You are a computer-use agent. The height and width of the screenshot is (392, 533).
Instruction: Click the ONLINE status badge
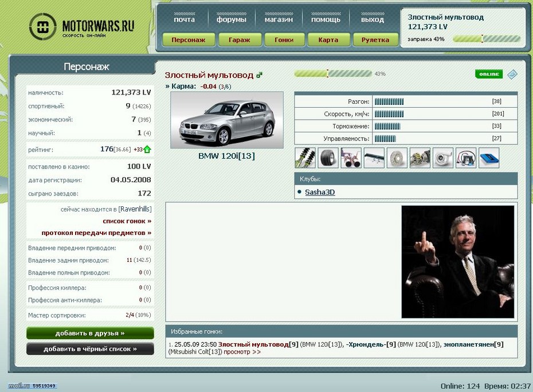[489, 74]
